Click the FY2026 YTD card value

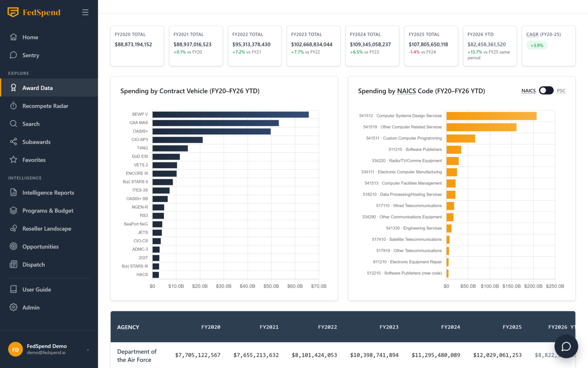click(x=487, y=44)
